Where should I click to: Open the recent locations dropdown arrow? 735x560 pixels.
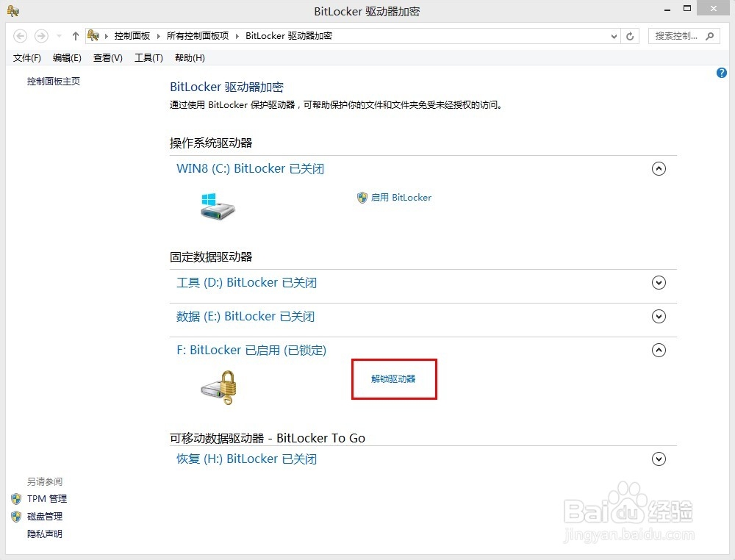pyautogui.click(x=59, y=35)
